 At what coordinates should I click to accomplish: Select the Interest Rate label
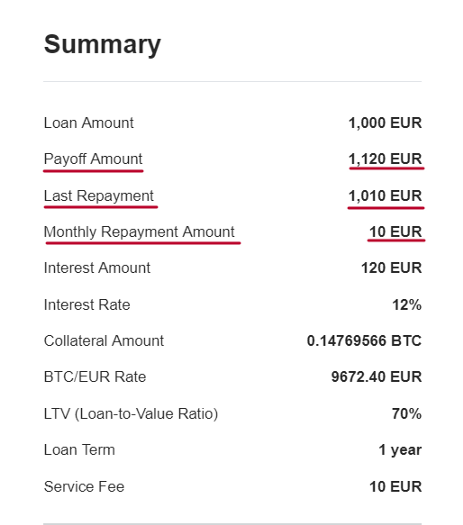[x=87, y=305]
